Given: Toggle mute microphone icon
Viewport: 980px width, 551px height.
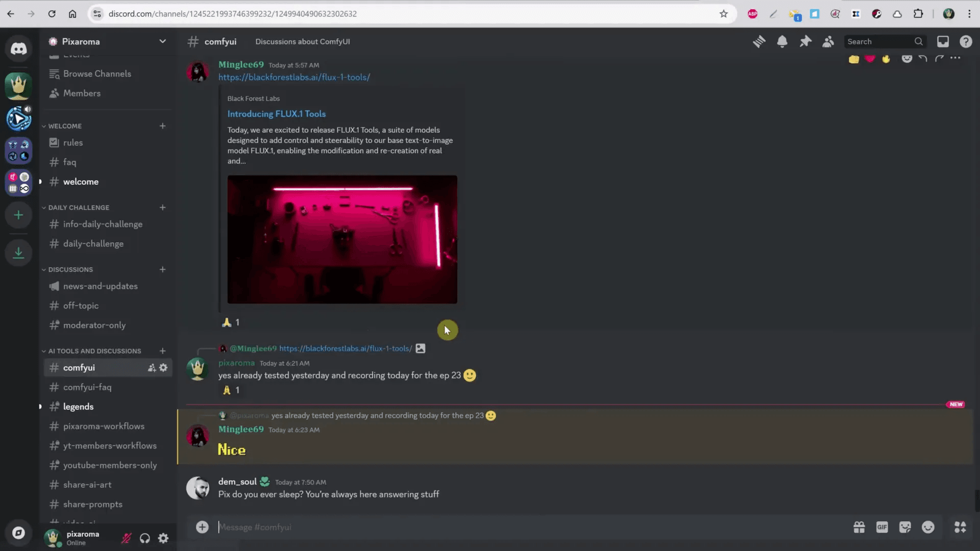Looking at the screenshot, I should click(x=126, y=538).
